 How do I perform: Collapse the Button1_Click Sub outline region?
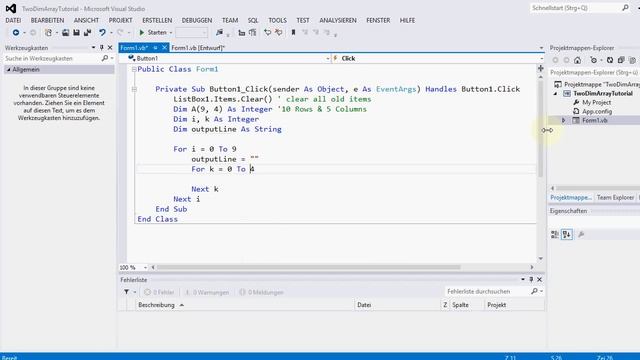[134, 89]
